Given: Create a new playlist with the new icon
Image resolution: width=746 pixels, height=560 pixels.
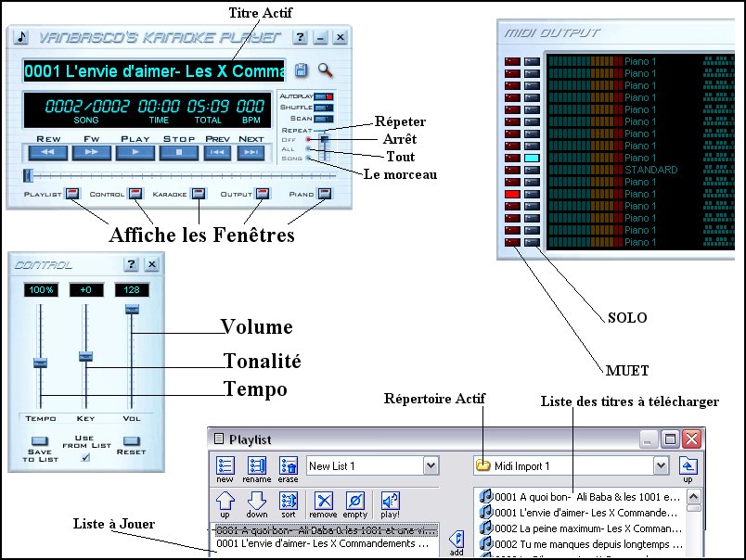Looking at the screenshot, I should click(225, 466).
